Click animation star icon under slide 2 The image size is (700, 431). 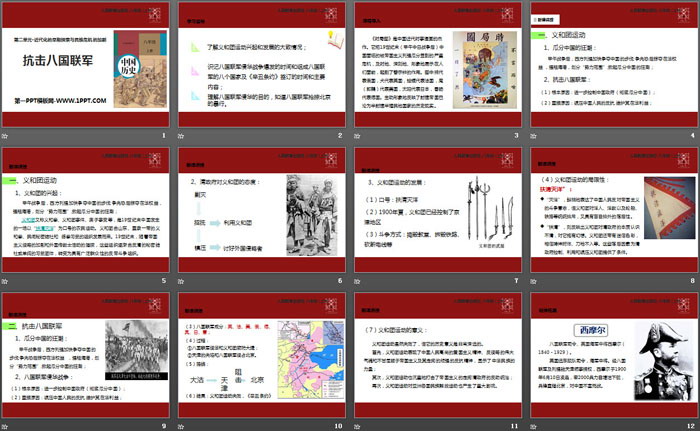pyautogui.click(x=181, y=136)
